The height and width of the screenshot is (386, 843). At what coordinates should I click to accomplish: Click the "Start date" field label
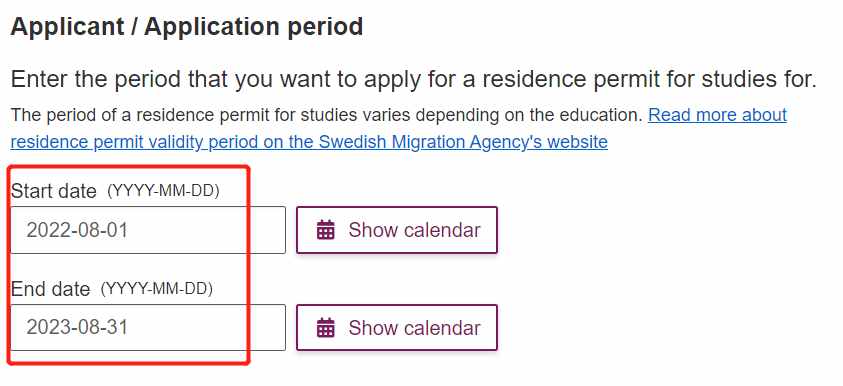pyautogui.click(x=54, y=191)
